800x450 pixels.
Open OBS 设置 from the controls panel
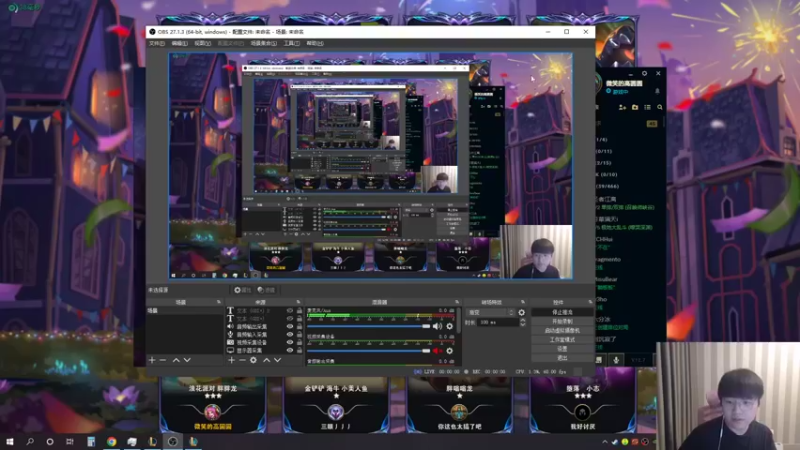(562, 349)
